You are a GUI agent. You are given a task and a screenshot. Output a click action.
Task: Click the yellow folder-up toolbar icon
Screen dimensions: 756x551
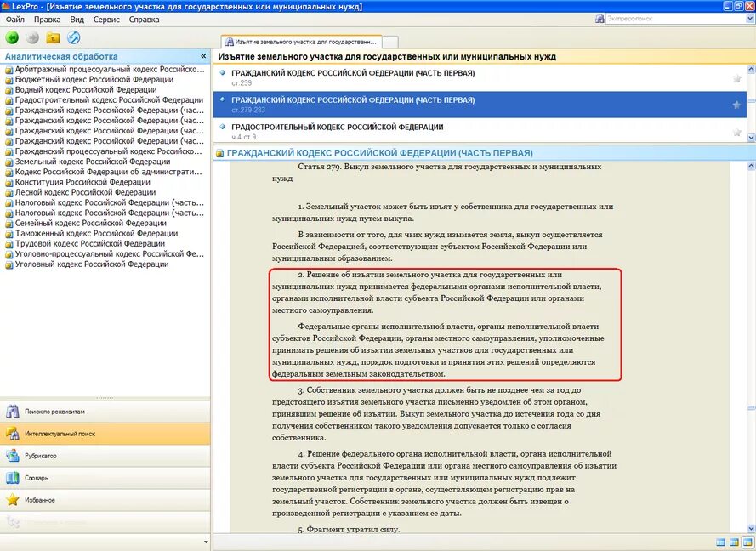53,37
